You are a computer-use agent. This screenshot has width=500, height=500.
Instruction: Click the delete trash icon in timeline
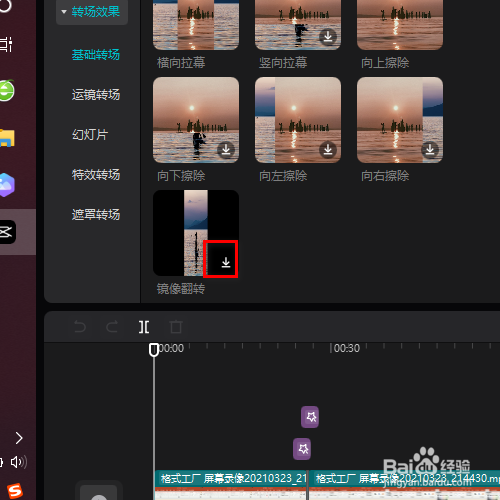176,327
